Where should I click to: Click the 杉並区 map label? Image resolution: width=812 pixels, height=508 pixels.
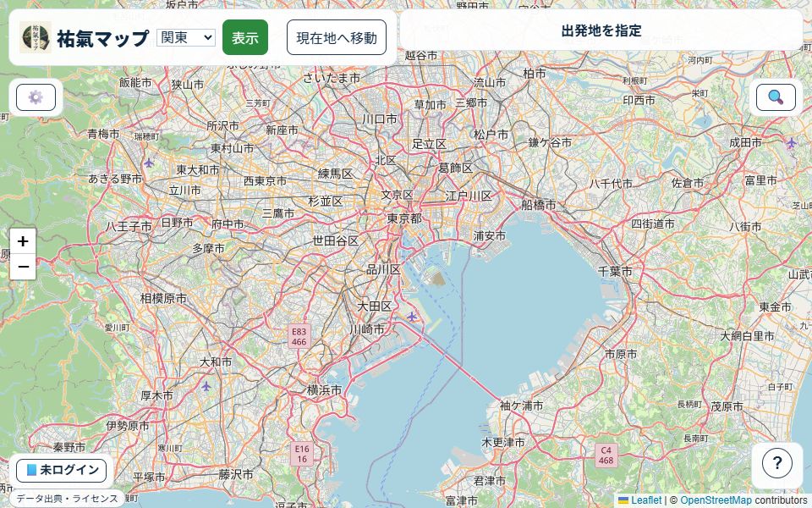point(325,201)
